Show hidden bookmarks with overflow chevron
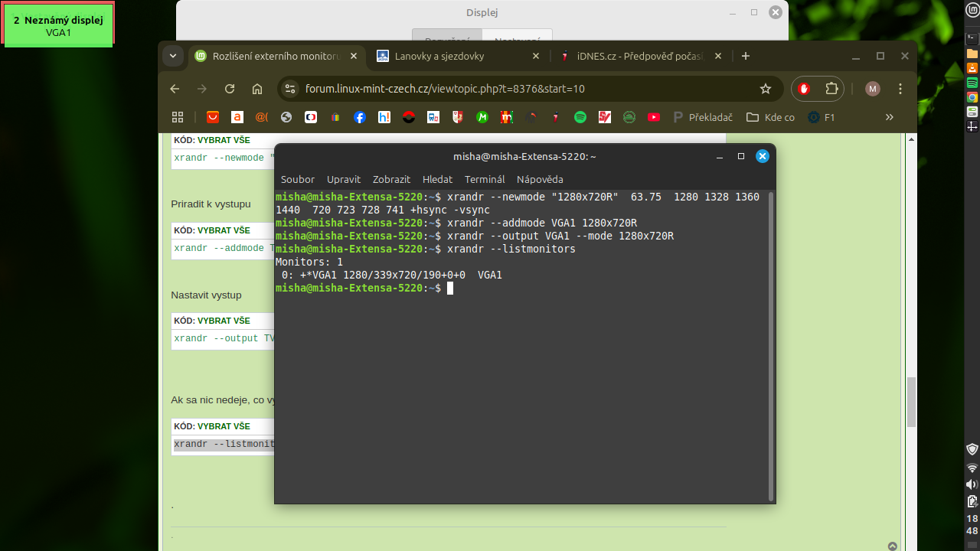 (x=889, y=117)
